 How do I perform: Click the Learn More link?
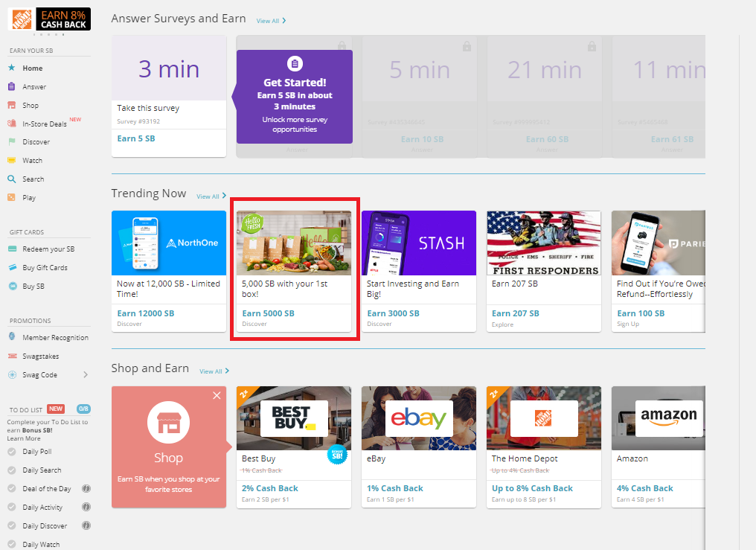(24, 438)
